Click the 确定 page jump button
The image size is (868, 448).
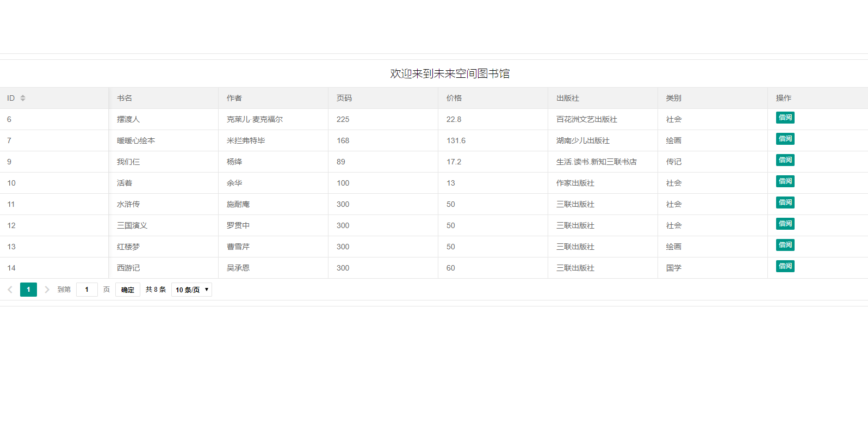tap(128, 290)
